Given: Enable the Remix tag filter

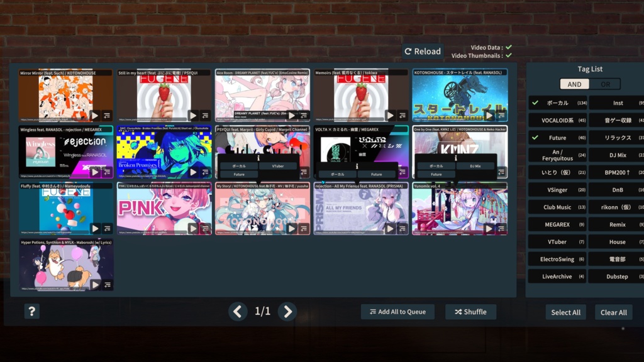Looking at the screenshot, I should coord(616,224).
